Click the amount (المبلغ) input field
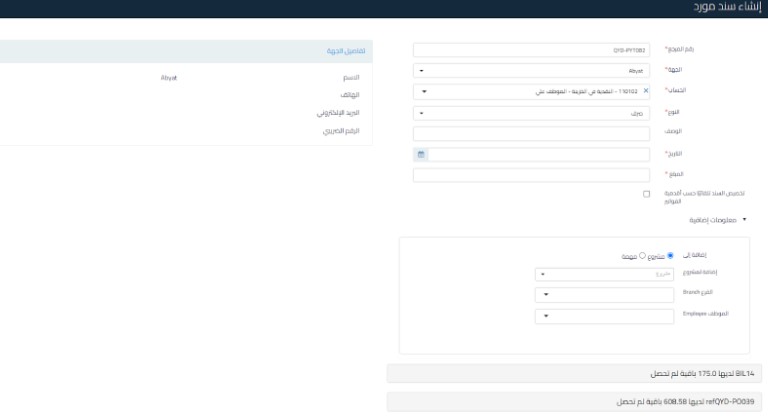This screenshot has width=768, height=416. click(x=532, y=175)
